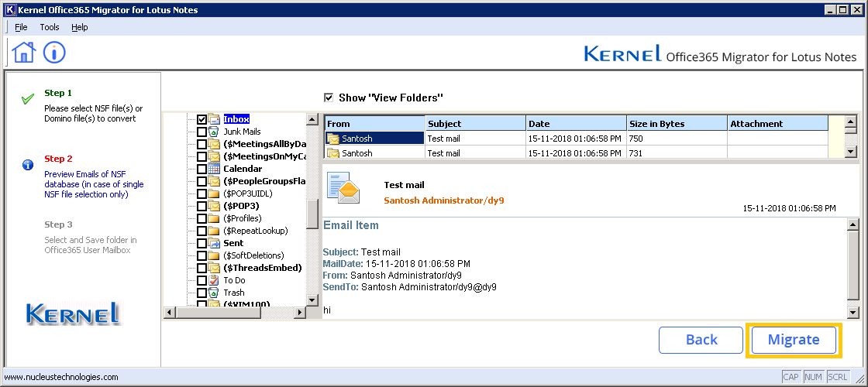The height and width of the screenshot is (387, 868).
Task: Click the www.nucleustechnologies.com status bar text
Action: [61, 377]
